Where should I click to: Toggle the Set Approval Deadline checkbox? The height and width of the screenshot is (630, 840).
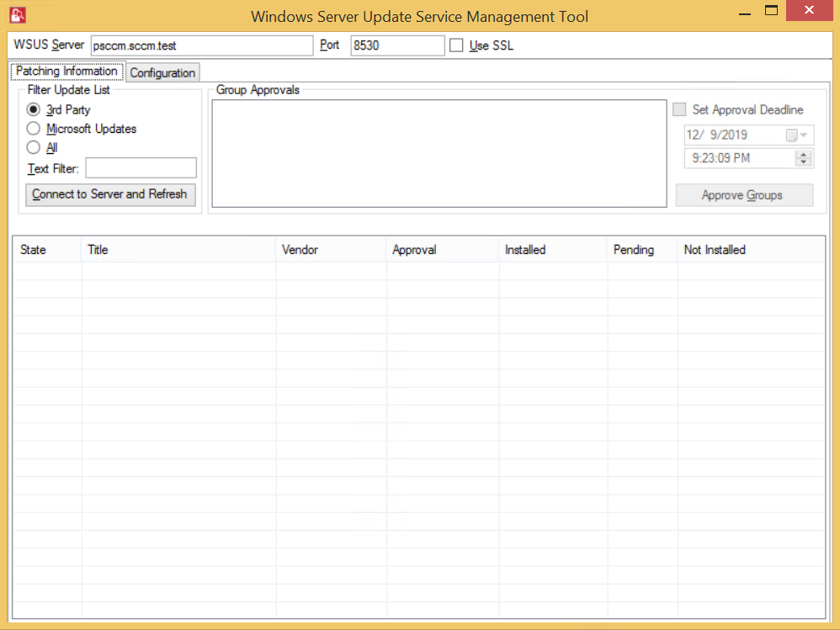(x=680, y=109)
